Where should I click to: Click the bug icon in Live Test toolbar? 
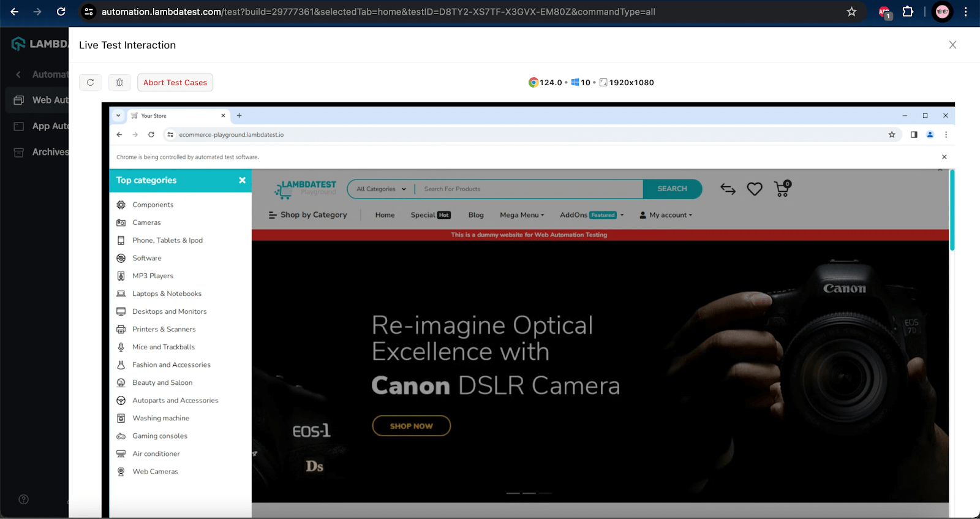click(x=119, y=83)
